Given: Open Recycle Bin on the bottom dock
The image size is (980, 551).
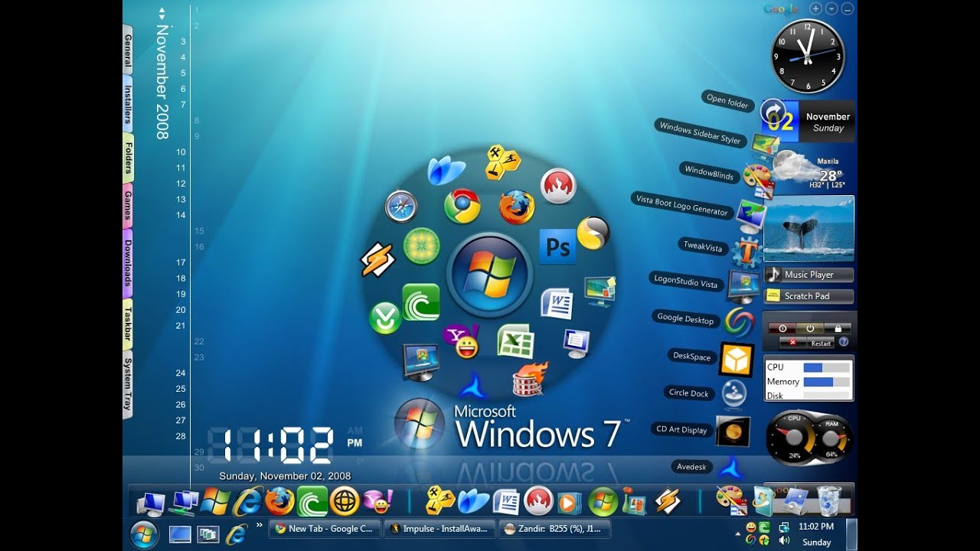Looking at the screenshot, I should 829,501.
